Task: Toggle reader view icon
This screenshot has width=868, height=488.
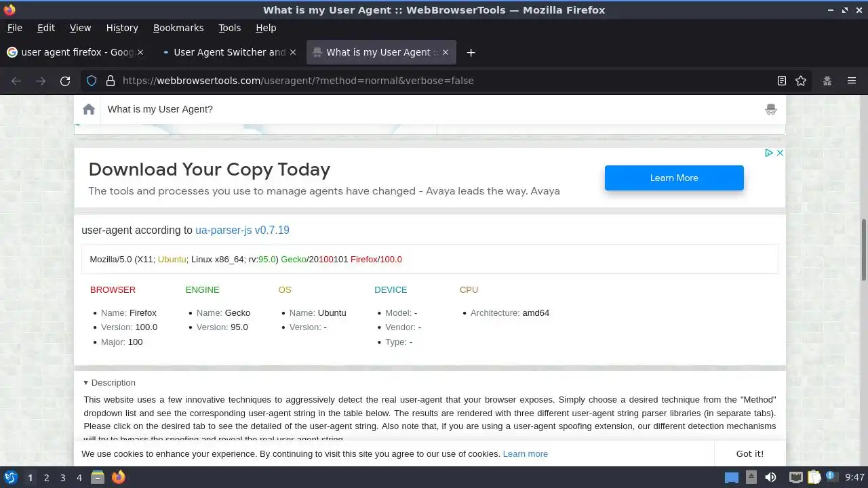Action: click(x=782, y=81)
